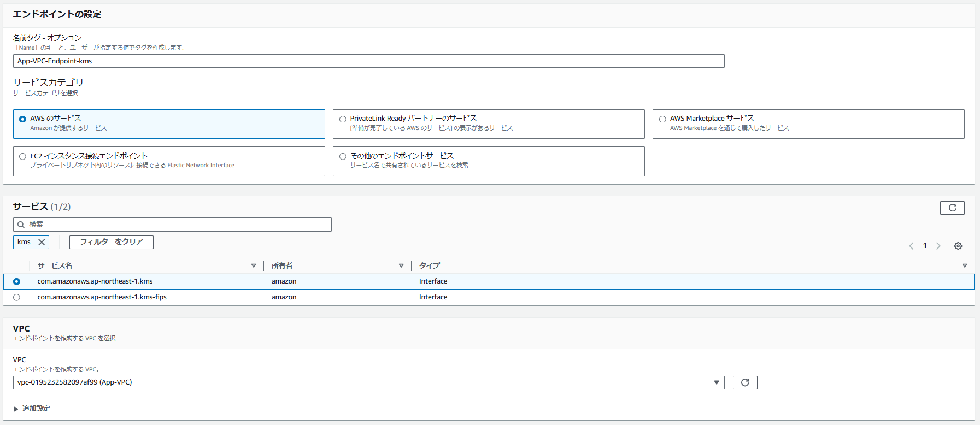
Task: Go to next services page
Action: (x=938, y=246)
